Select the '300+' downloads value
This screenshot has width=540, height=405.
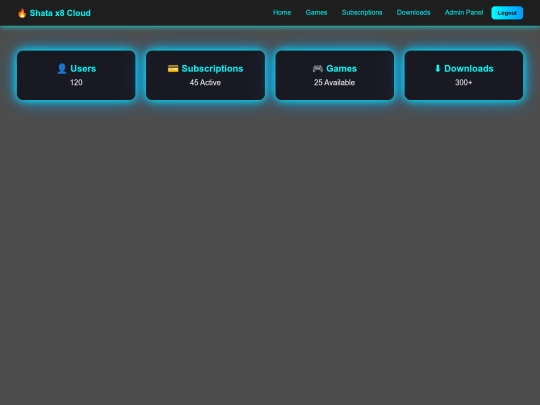pos(464,83)
